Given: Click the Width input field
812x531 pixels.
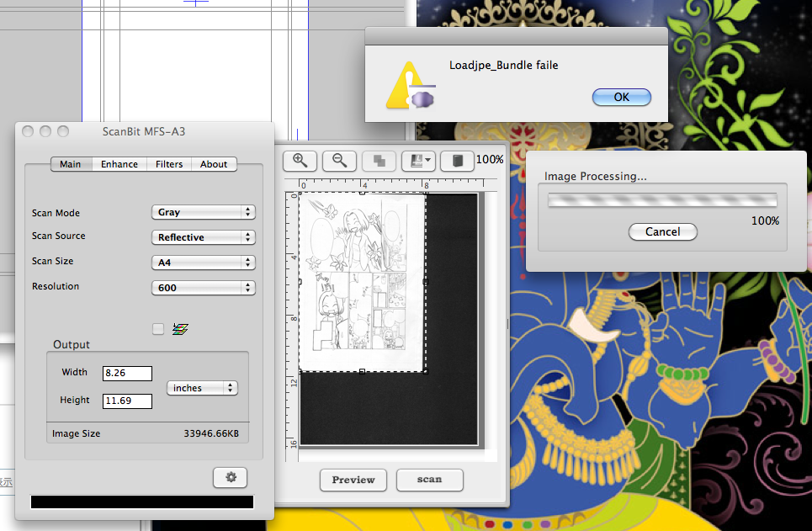Looking at the screenshot, I should (127, 373).
